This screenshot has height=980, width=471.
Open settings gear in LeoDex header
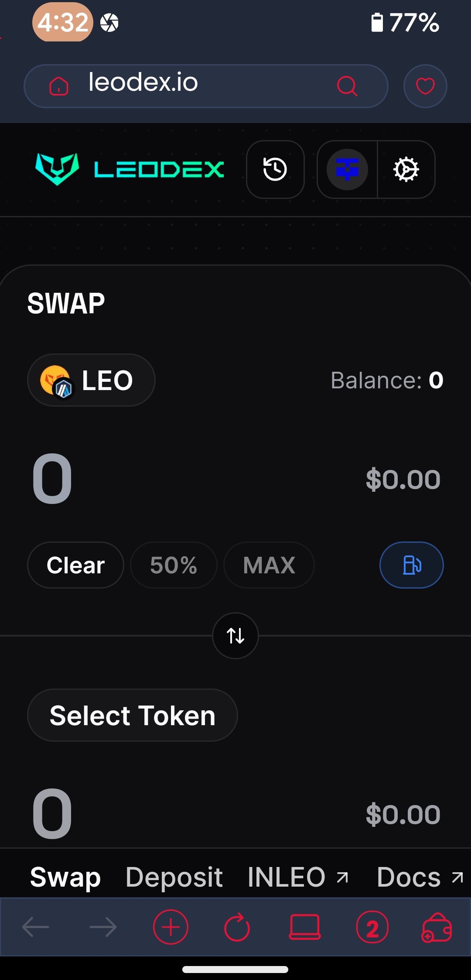406,169
